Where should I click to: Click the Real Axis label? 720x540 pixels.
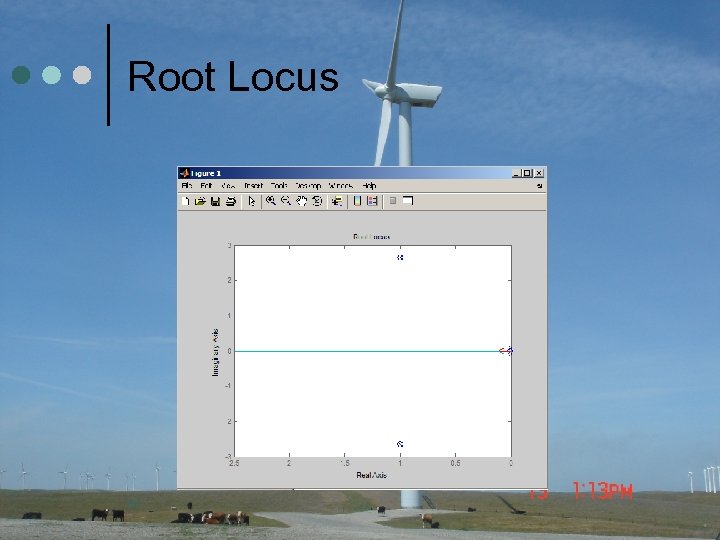click(371, 475)
